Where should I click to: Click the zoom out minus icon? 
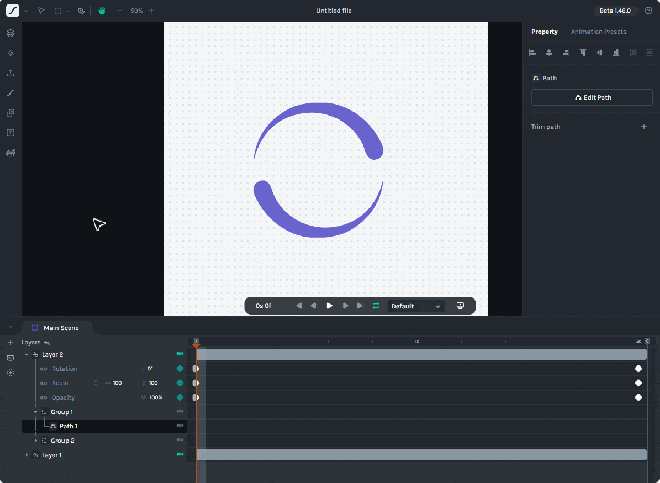(120, 11)
